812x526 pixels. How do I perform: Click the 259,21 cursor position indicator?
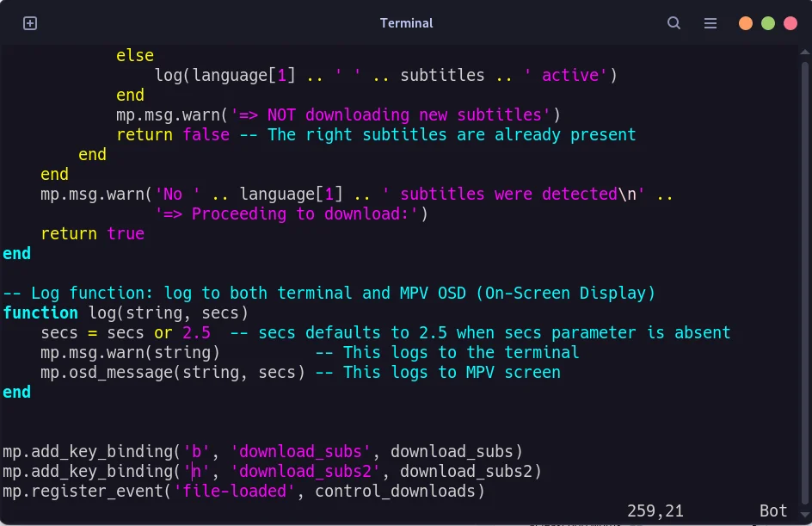pyautogui.click(x=655, y=511)
